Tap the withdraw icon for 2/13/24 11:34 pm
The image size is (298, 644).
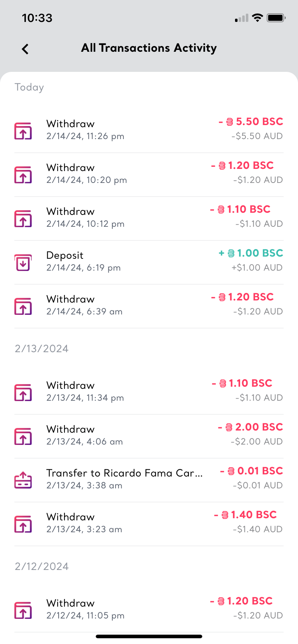(23, 392)
